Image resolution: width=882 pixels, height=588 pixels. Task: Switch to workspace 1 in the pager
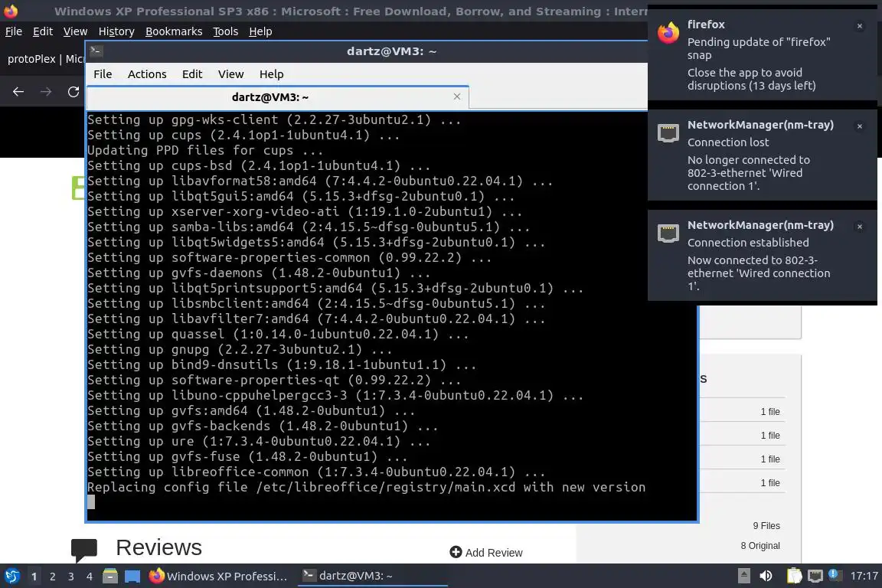pyautogui.click(x=34, y=577)
